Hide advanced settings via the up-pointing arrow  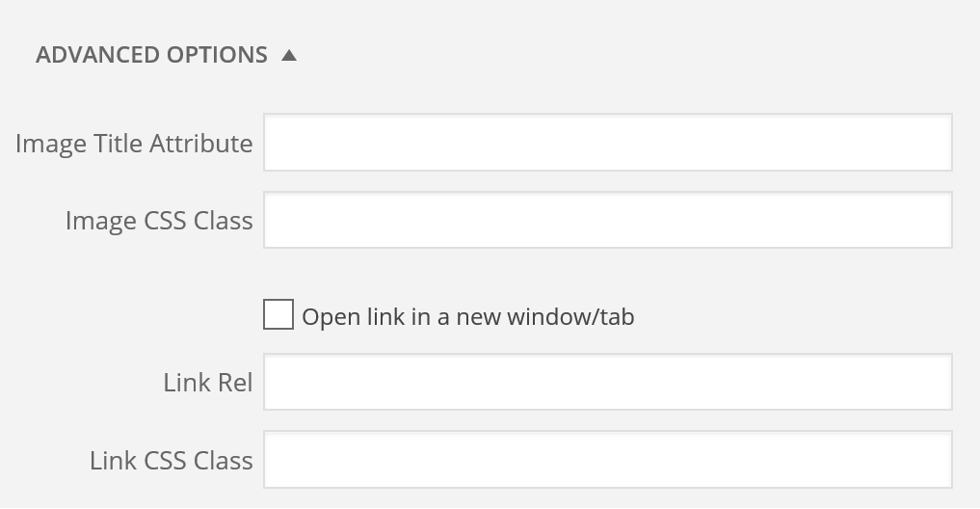[289, 56]
